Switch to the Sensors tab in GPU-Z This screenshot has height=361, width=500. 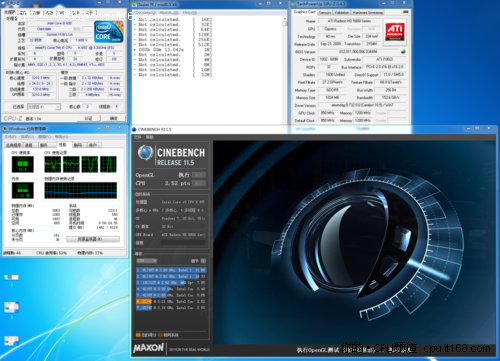[325, 12]
